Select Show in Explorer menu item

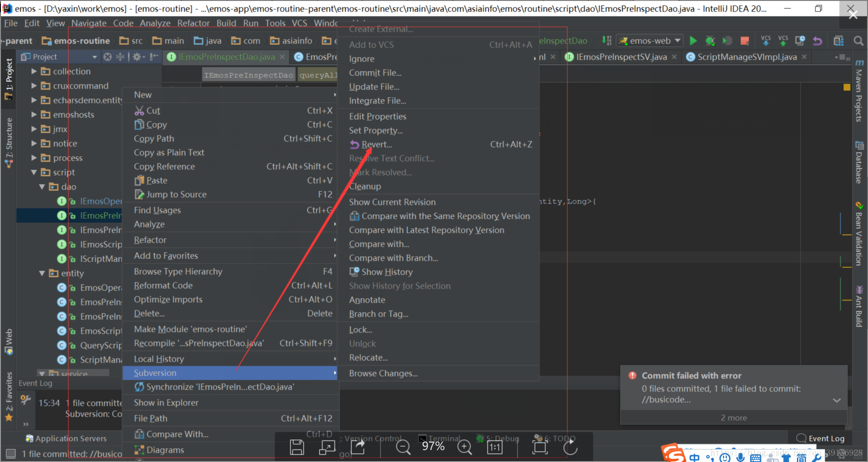[231, 403]
